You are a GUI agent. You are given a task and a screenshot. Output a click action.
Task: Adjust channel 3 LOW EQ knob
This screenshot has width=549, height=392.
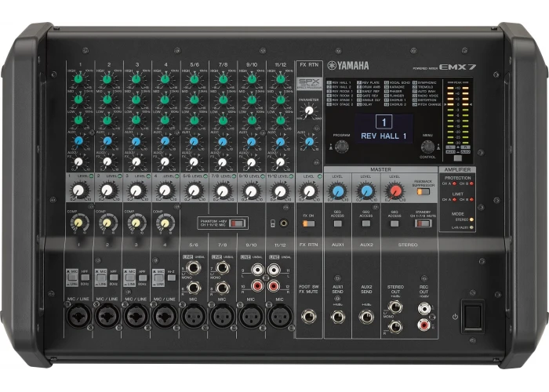pos(136,120)
